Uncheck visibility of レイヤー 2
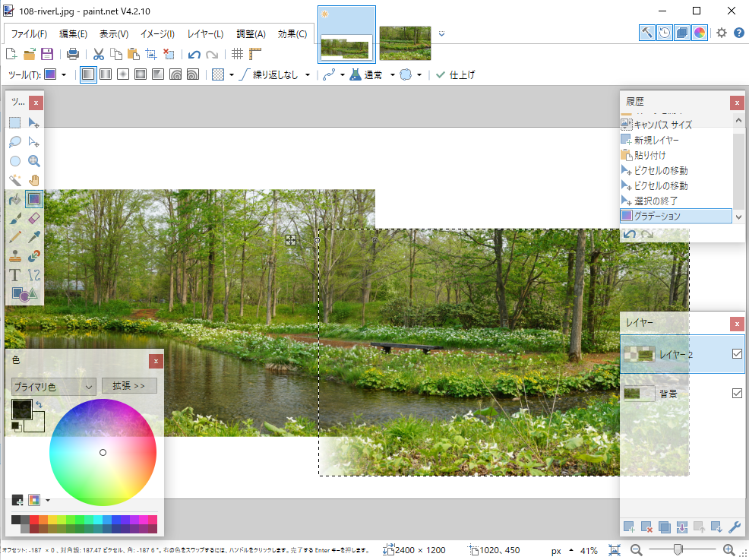This screenshot has width=749, height=560. point(737,353)
